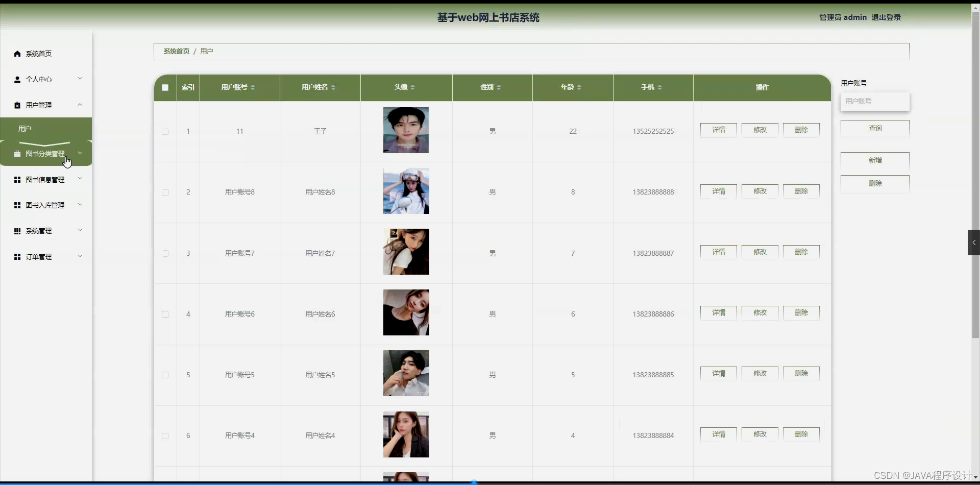Click the grid icon beside 订单管理
This screenshot has height=485, width=980.
click(17, 257)
